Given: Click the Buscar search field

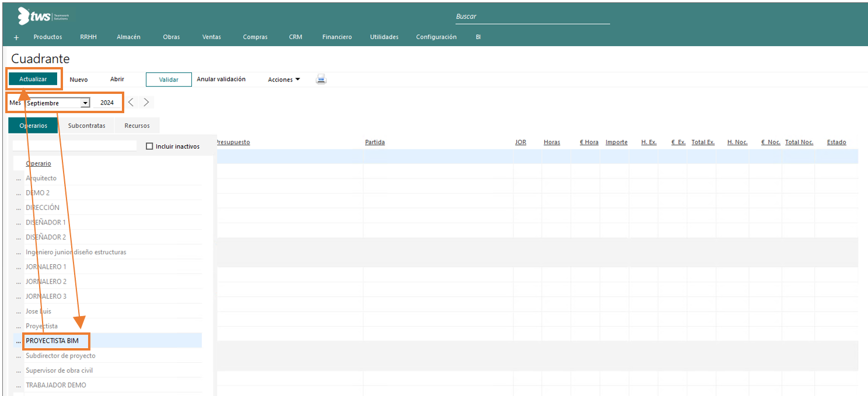Looking at the screenshot, I should (532, 17).
